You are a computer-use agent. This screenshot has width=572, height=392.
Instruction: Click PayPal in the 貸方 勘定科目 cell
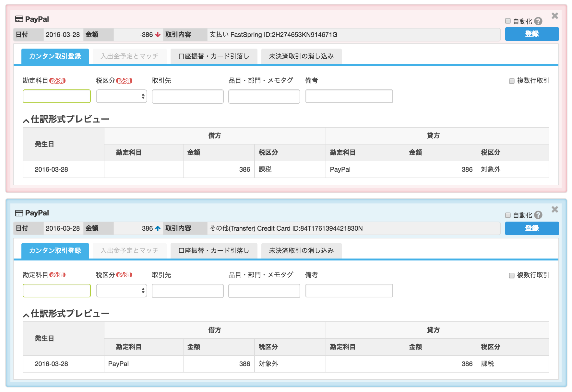coord(340,169)
